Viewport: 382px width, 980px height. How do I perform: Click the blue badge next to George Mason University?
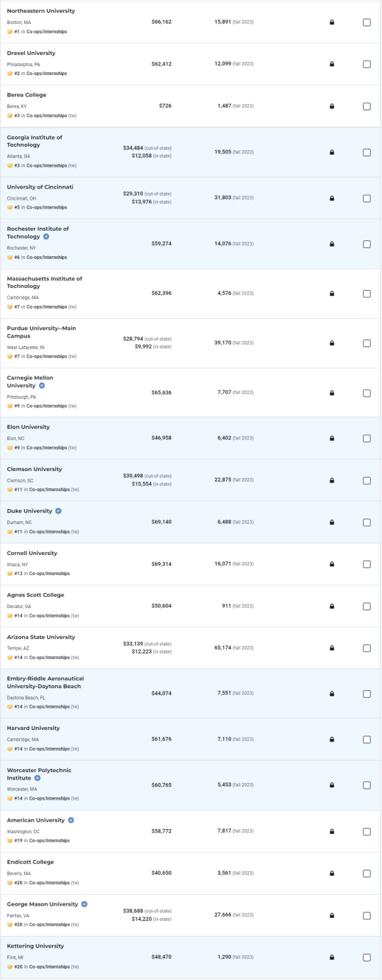[84, 904]
